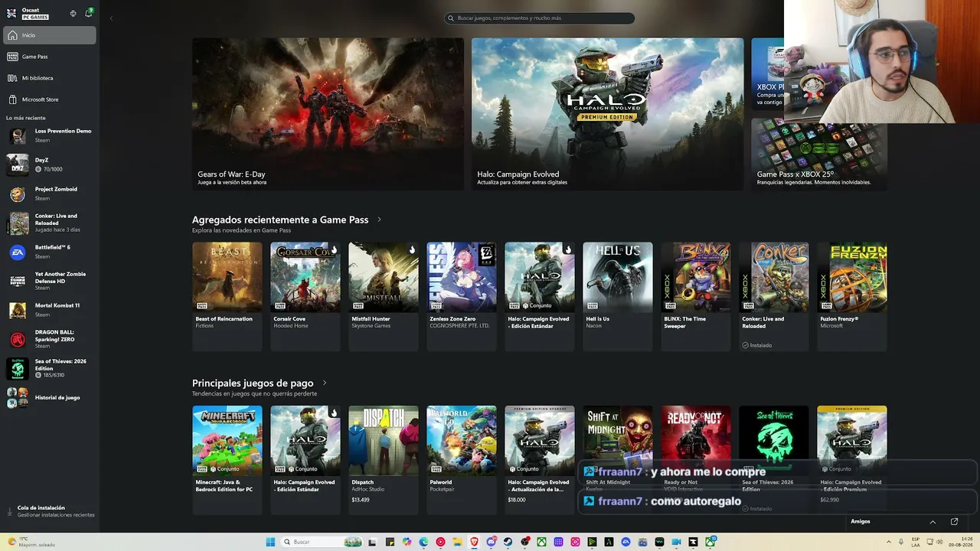This screenshot has width=980, height=551.
Task: Expand Agregados recientemente a Game Pass section
Action: [x=379, y=220]
